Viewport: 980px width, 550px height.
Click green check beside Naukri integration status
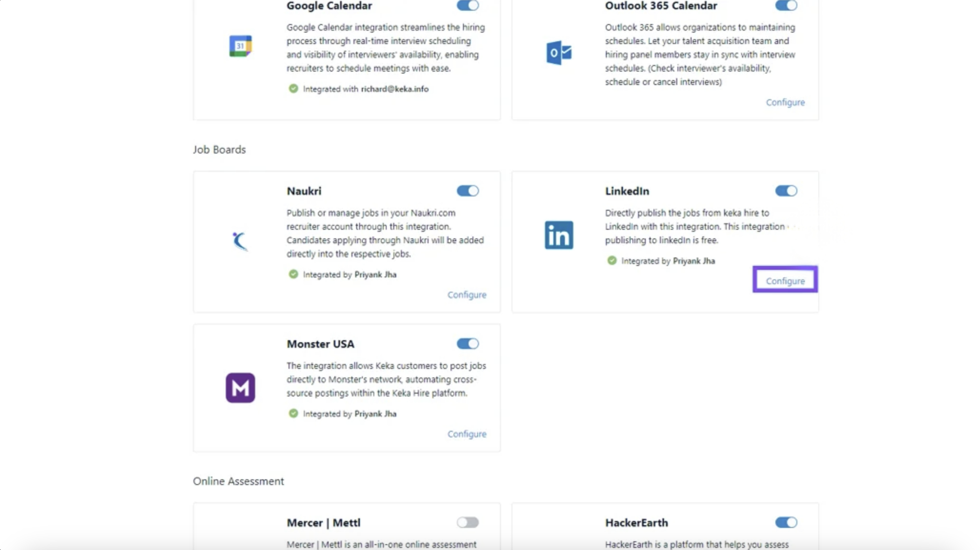293,274
